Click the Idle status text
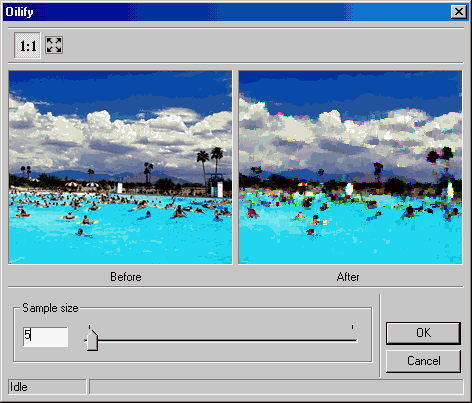The width and height of the screenshot is (472, 403). (x=19, y=387)
